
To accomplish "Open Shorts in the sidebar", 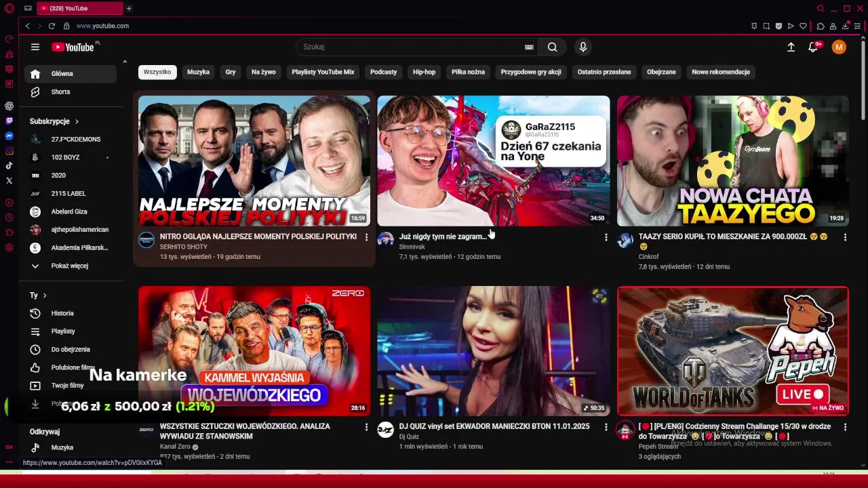I will (x=71, y=91).
